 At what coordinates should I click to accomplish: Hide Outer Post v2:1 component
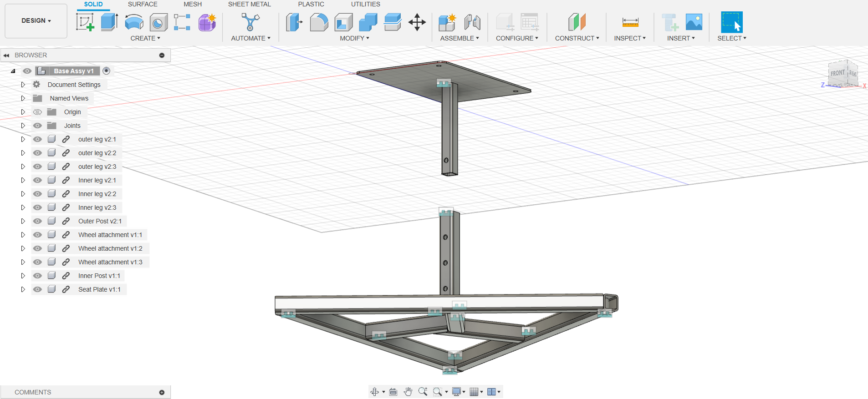tap(37, 221)
